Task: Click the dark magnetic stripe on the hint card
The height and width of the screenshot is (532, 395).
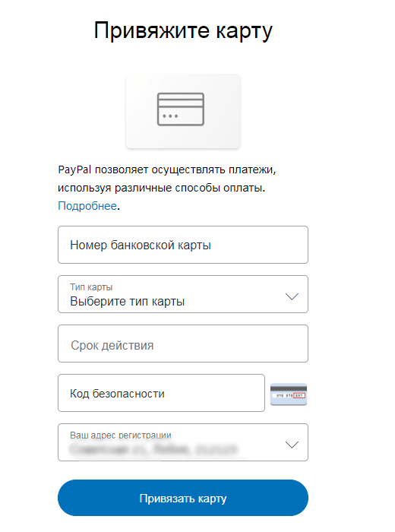Action: click(289, 388)
